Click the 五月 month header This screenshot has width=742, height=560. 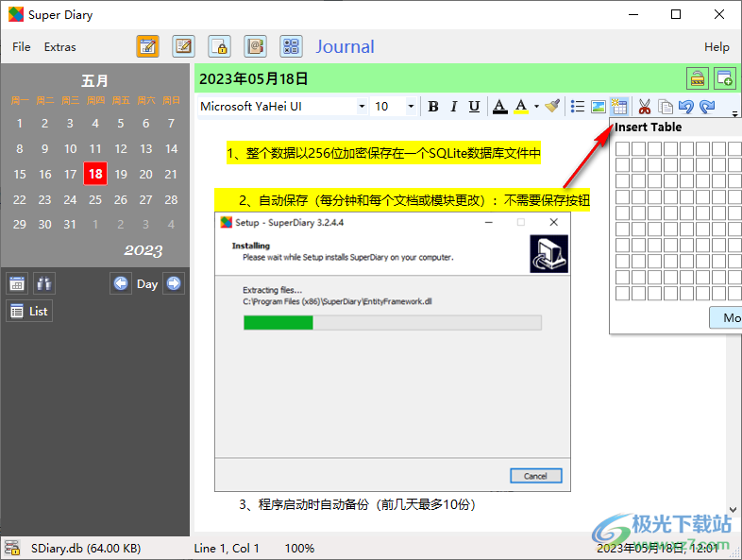click(94, 81)
